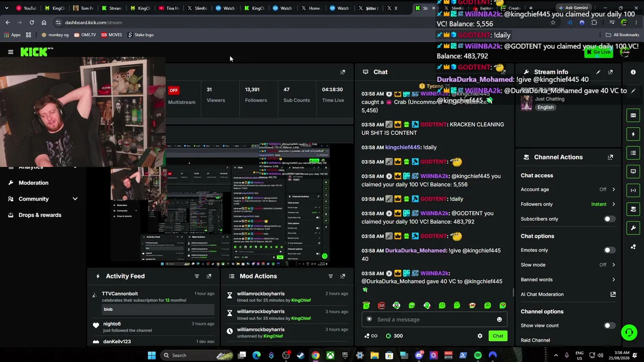Open Discord from the taskbar
This screenshot has height=362, width=644.
click(x=419, y=355)
